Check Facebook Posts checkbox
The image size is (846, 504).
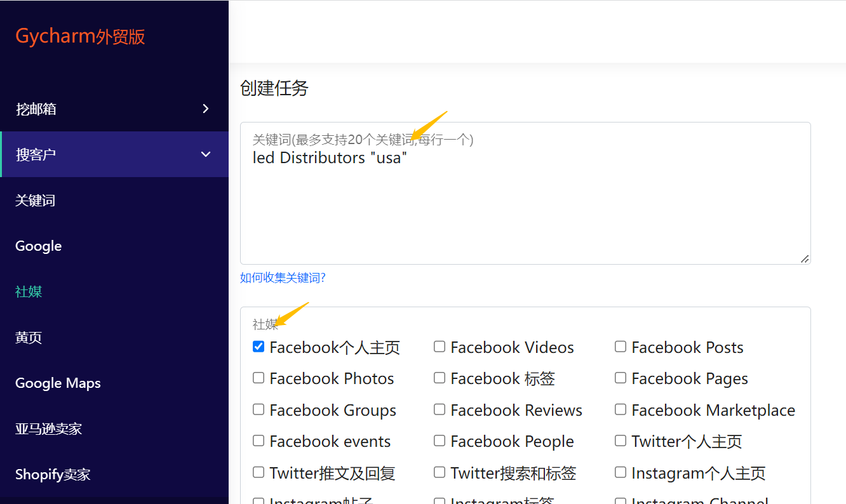coord(621,347)
